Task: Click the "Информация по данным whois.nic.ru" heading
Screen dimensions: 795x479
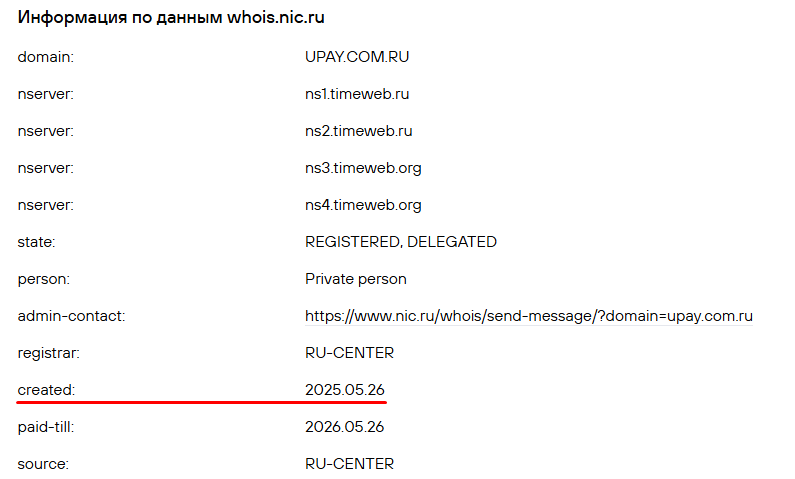Action: (171, 18)
